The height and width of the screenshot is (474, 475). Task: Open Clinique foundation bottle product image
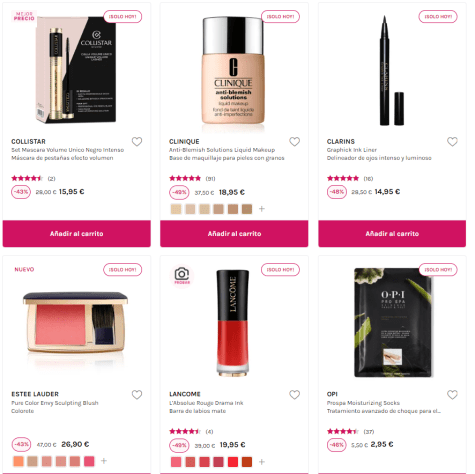pyautogui.click(x=233, y=73)
